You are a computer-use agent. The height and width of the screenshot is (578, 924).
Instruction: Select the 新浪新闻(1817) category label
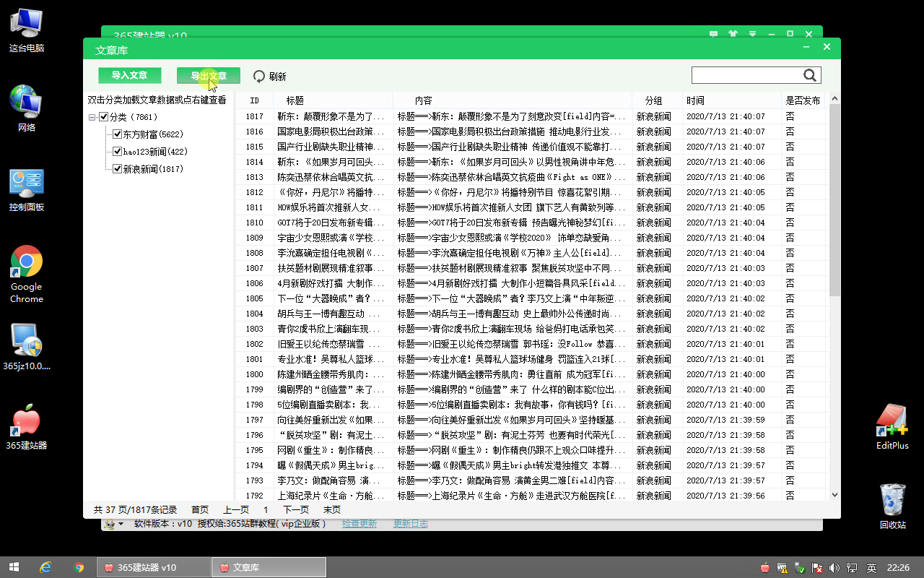153,169
